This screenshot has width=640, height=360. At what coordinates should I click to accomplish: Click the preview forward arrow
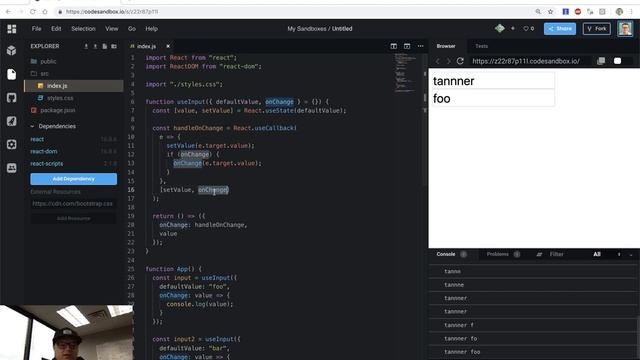pos(448,61)
